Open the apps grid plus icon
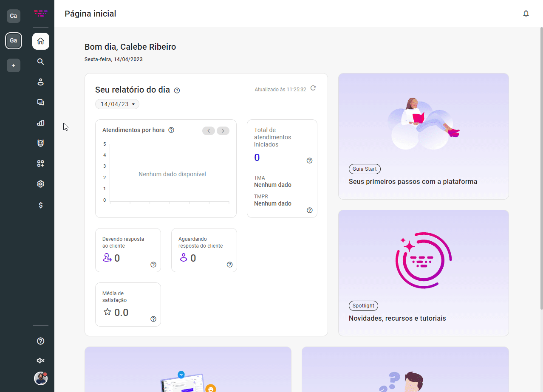The image size is (543, 392). point(41,164)
